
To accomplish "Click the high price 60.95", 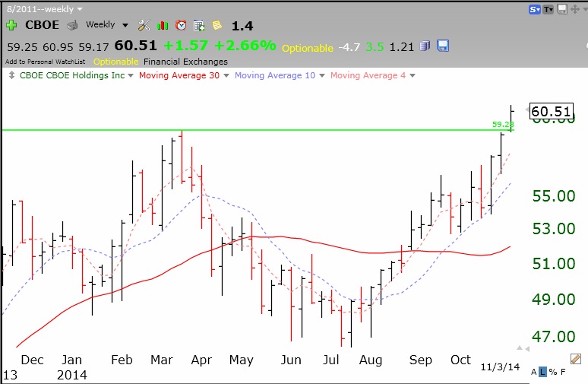I will click(x=58, y=47).
